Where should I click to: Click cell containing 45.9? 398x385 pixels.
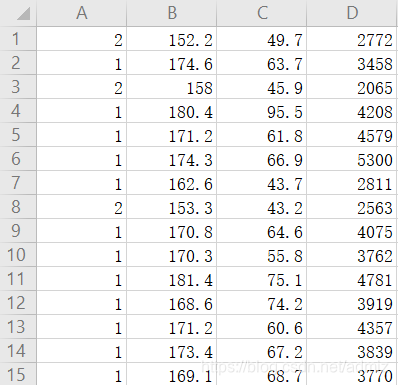(261, 87)
